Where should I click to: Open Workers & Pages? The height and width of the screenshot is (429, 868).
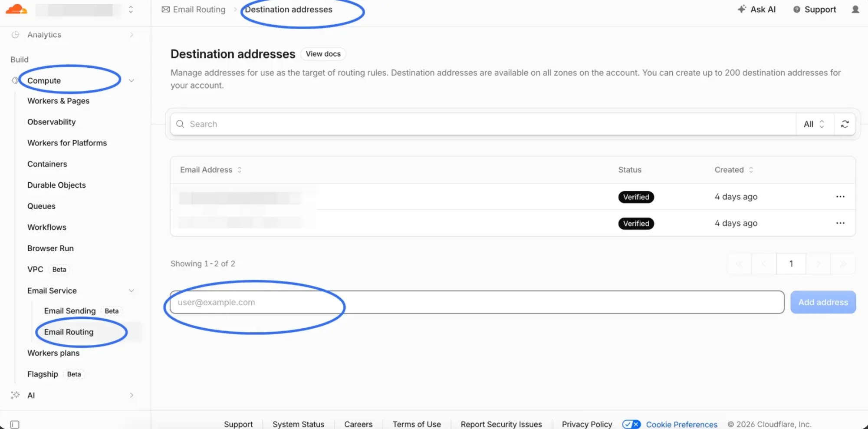coord(58,101)
